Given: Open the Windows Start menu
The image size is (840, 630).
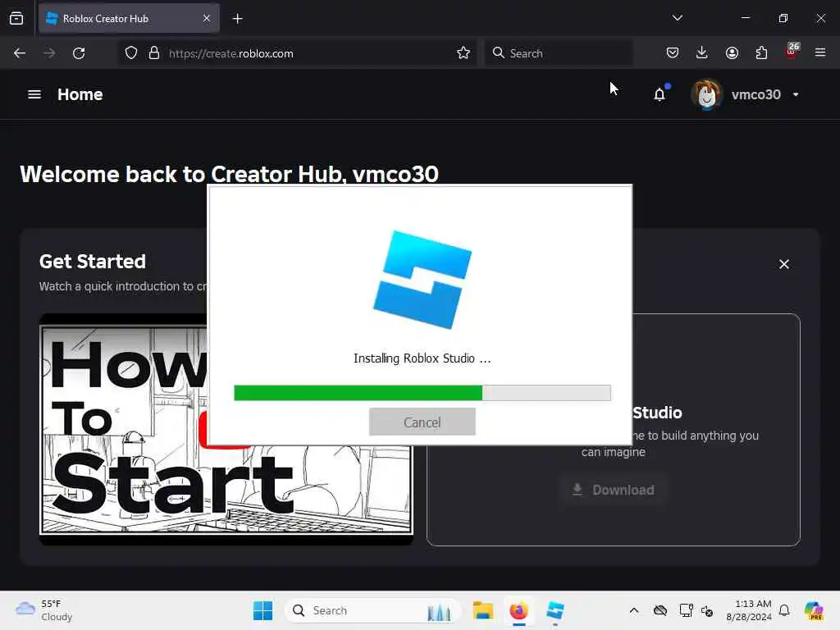Looking at the screenshot, I should coord(262,610).
